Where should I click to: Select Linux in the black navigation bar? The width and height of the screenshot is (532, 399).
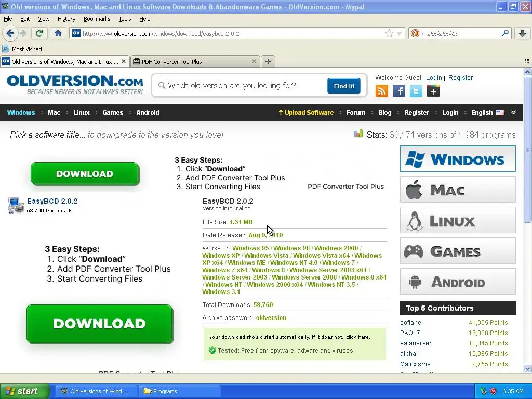pos(82,113)
